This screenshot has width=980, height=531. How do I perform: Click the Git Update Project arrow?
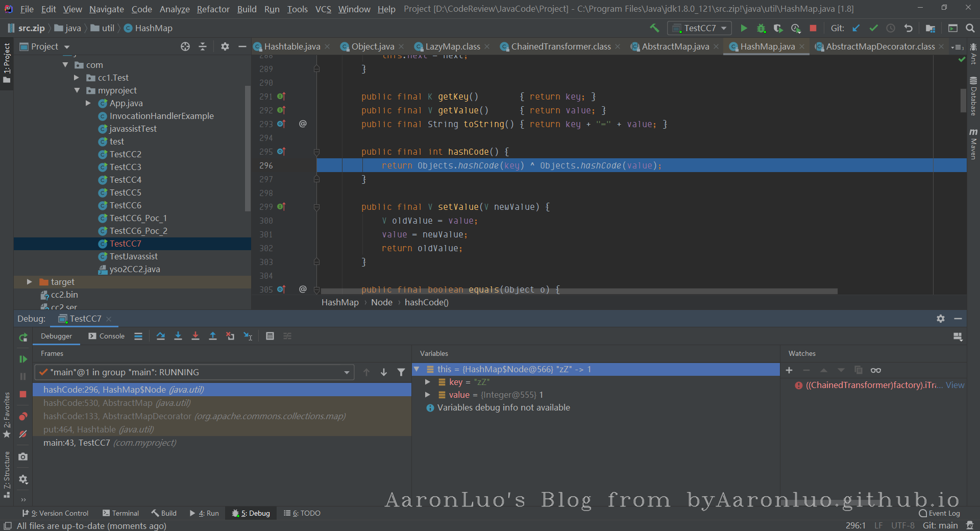(856, 28)
